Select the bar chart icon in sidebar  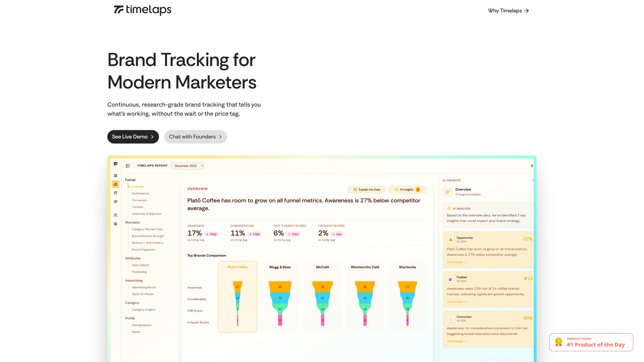115,184
